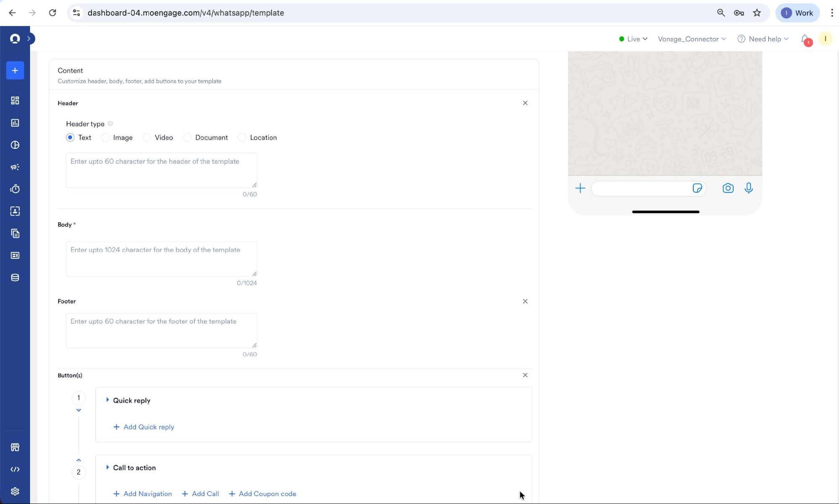Screen dimensions: 839x504
Task: Open the database stack icon in the sidebar
Action: click(x=15, y=277)
